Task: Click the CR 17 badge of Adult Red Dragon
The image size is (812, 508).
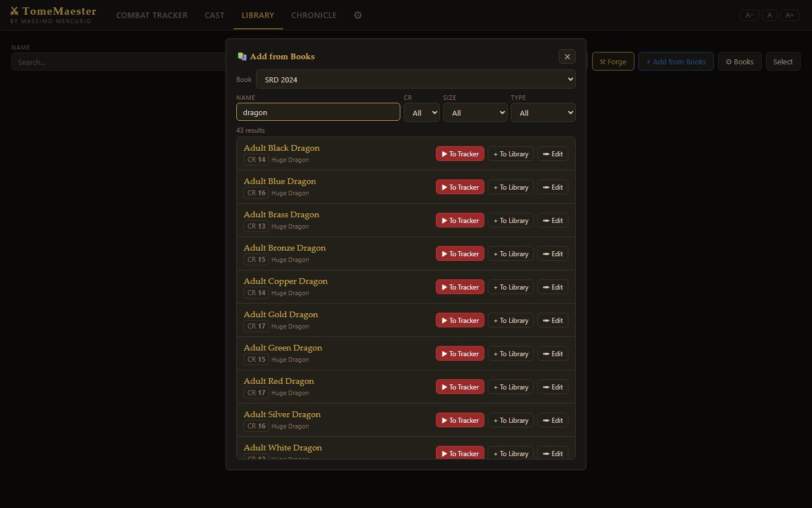Action: pos(256,393)
